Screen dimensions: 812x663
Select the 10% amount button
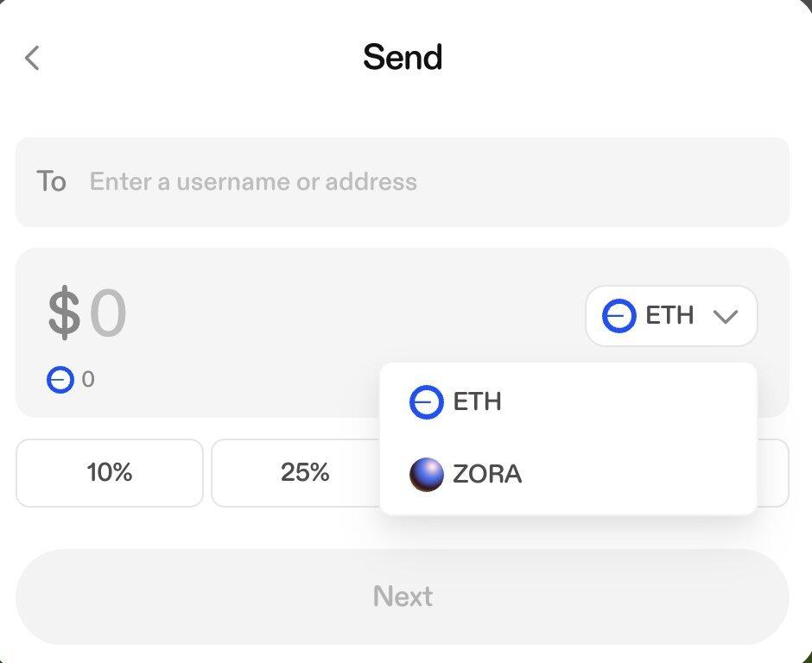(110, 472)
